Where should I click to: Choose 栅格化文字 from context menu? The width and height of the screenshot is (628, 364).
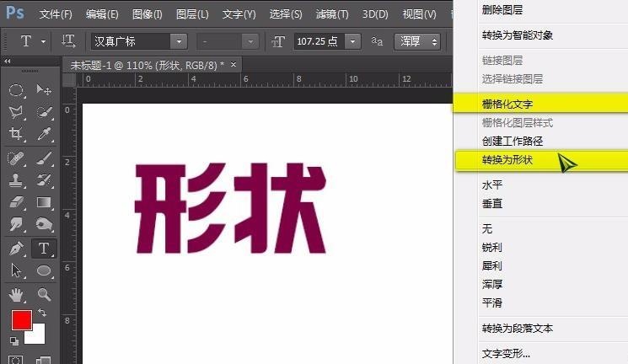507,104
